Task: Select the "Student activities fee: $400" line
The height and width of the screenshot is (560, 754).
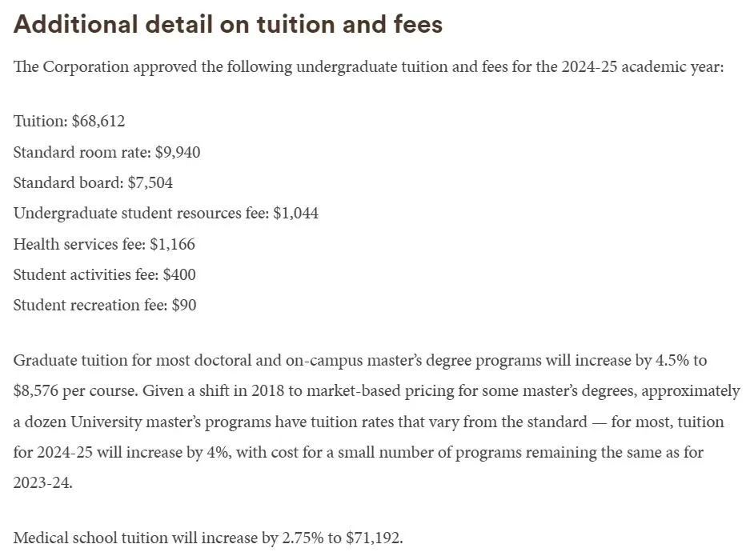Action: [x=104, y=274]
